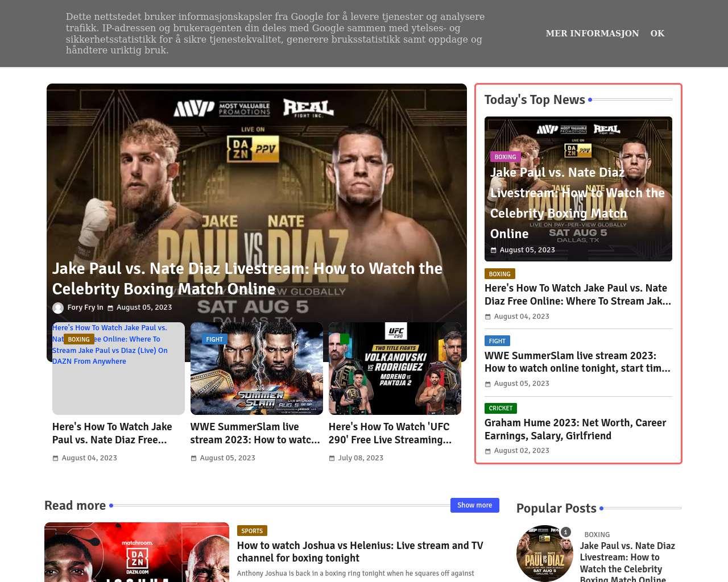The height and width of the screenshot is (582, 728).
Task: Click author name Fory Fry
Action: [81, 307]
